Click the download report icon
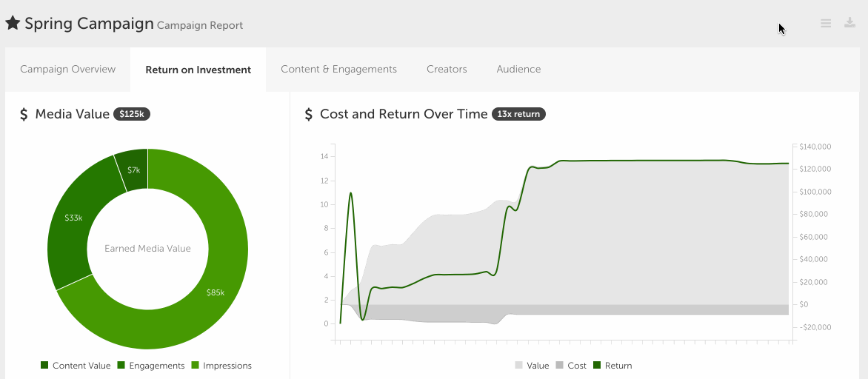868x379 pixels. [x=849, y=23]
